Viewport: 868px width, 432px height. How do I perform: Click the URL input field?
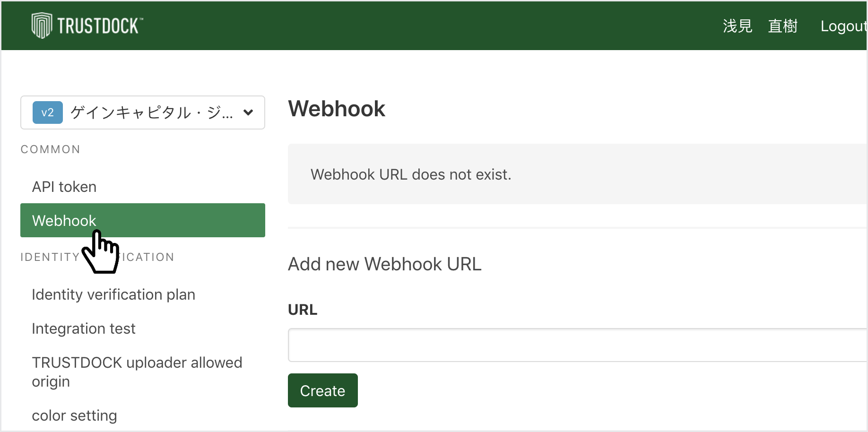point(577,345)
